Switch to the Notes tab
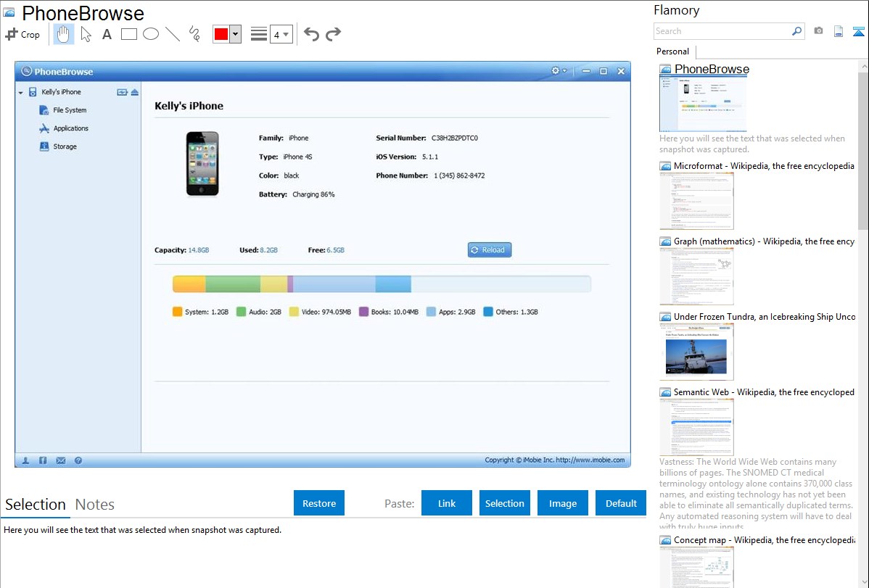 tap(95, 505)
